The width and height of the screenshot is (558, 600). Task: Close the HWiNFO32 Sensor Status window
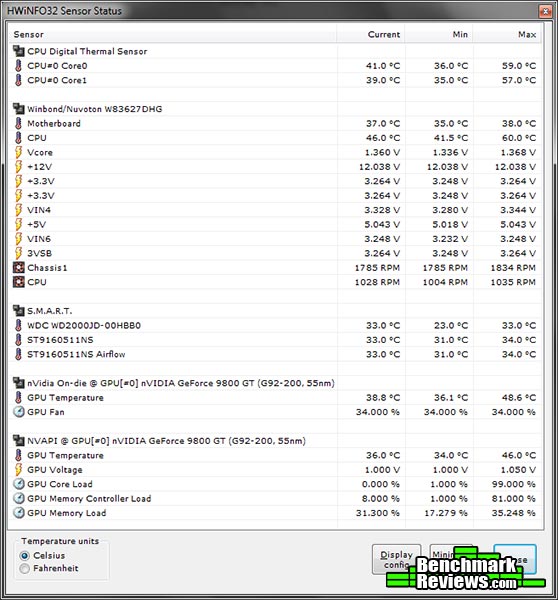(545, 11)
